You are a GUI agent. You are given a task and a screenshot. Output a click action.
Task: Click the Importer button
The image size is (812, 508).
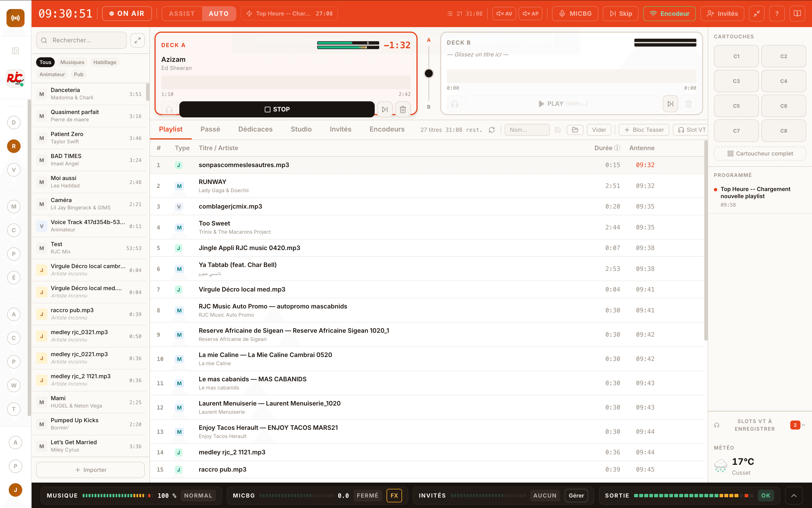coord(91,470)
